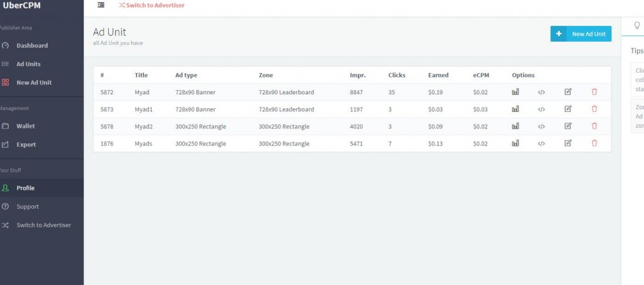Viewport: 644px width, 285px height.
Task: Click the Profile person icon
Action: 5,188
